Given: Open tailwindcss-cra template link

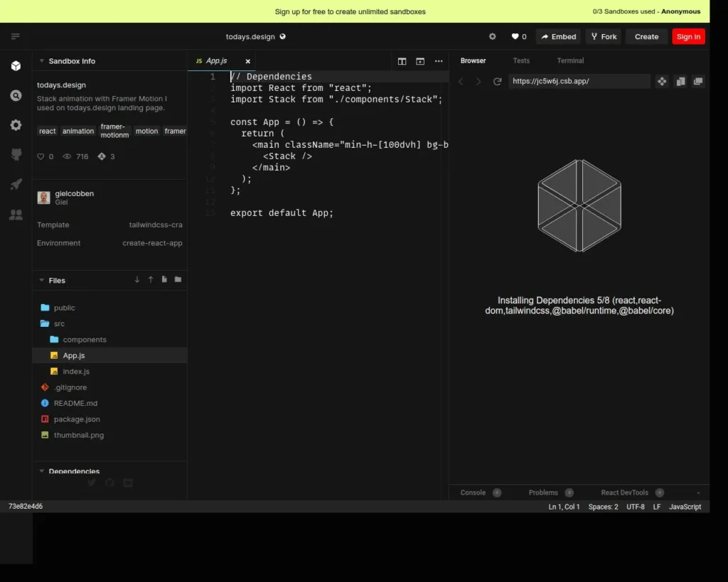Looking at the screenshot, I should 156,225.
